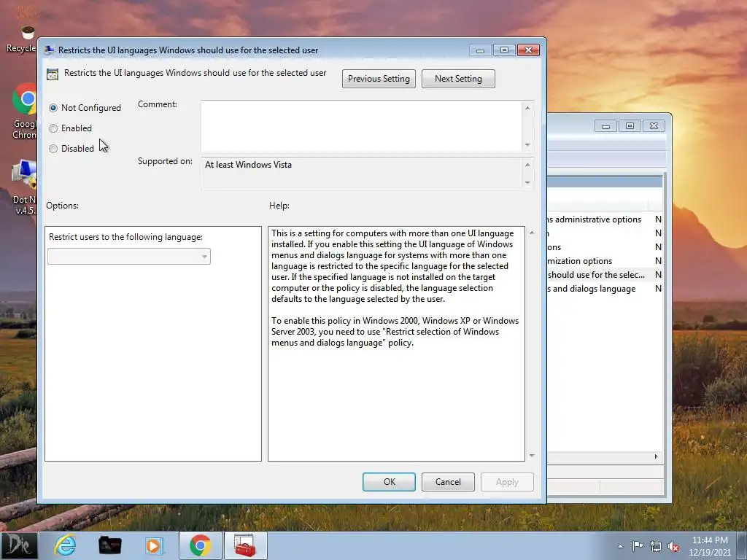Click Help pane scroll up arrow
The image size is (747, 560).
(532, 233)
